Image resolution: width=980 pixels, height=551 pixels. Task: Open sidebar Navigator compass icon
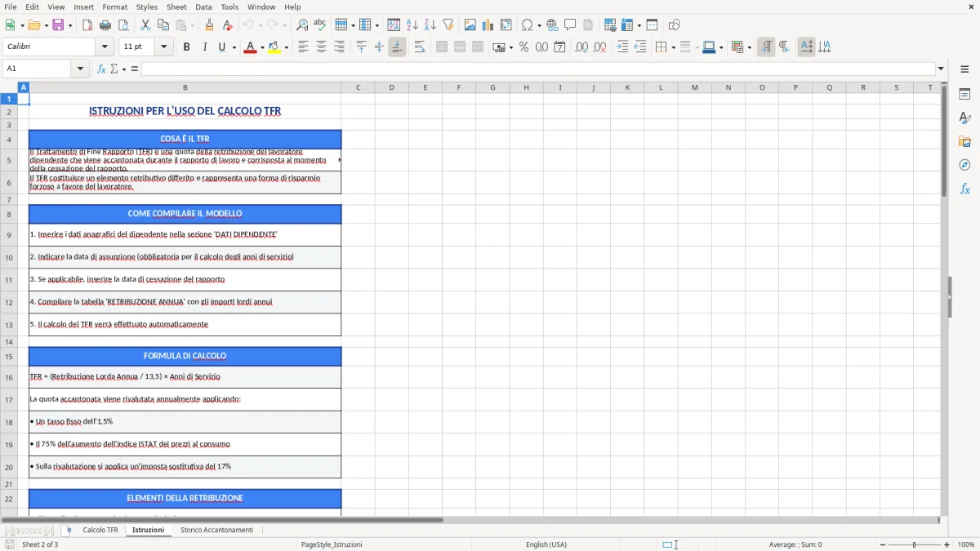click(964, 165)
